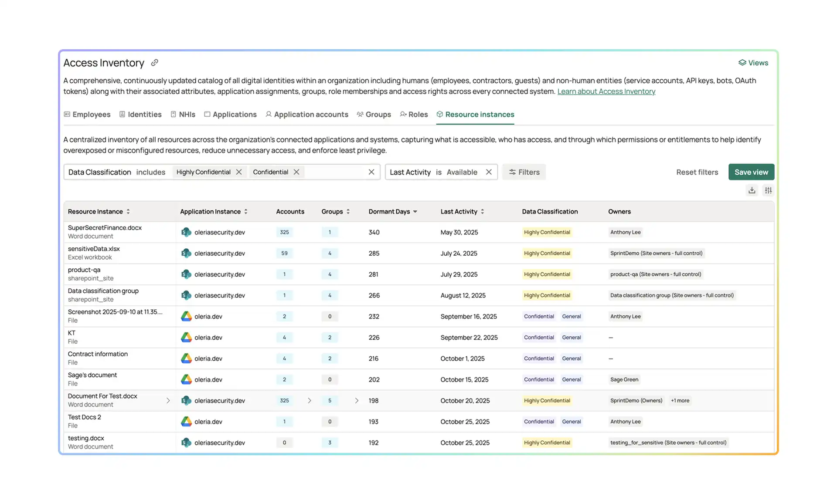Screen dimensions: 837x504
Task: Remove the Highly Confidential filter chip
Action: click(x=239, y=172)
